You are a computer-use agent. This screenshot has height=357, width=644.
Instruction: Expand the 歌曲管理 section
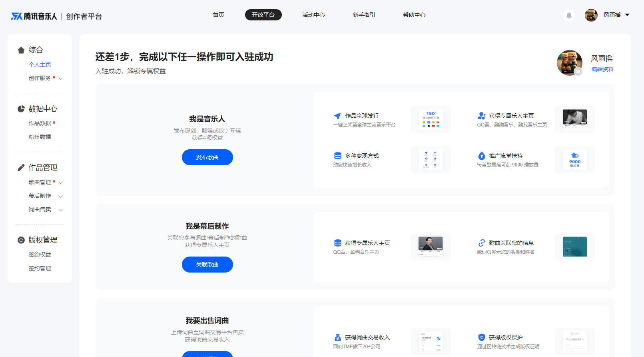[61, 183]
